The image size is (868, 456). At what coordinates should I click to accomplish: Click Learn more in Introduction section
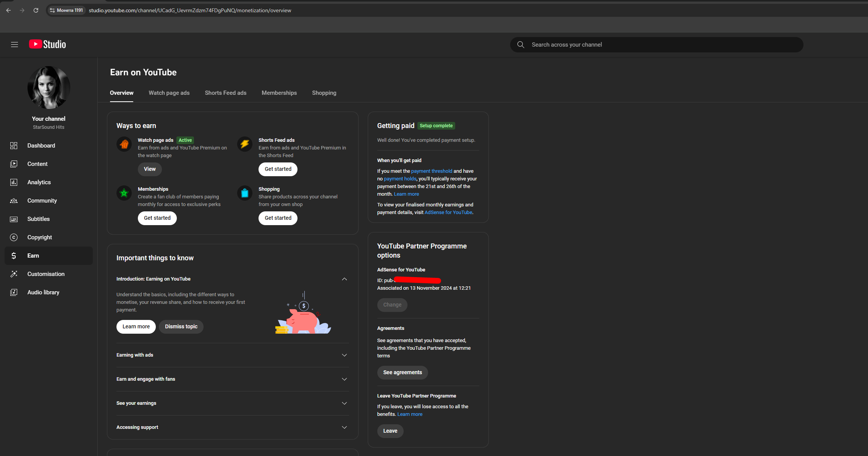click(x=136, y=327)
